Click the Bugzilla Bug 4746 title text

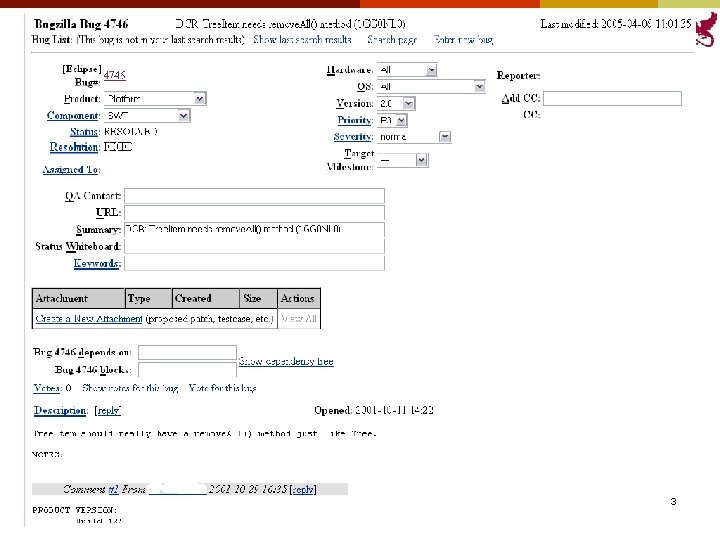(x=81, y=23)
